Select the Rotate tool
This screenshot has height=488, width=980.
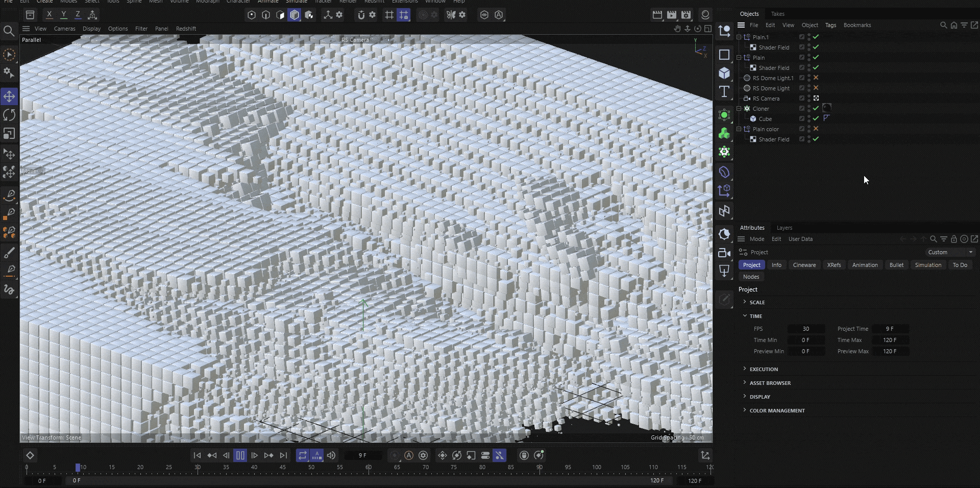pos(9,115)
